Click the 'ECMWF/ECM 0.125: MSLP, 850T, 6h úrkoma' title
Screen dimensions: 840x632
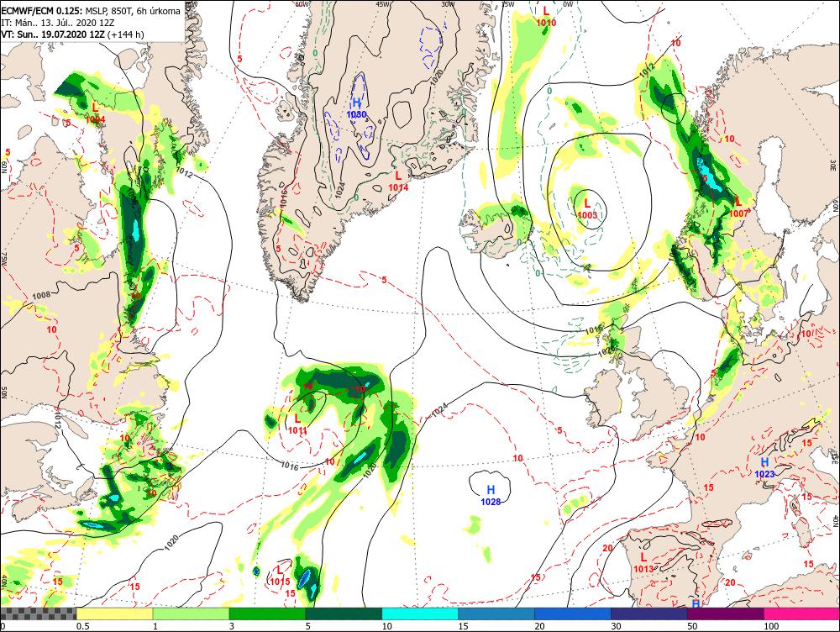(x=91, y=11)
